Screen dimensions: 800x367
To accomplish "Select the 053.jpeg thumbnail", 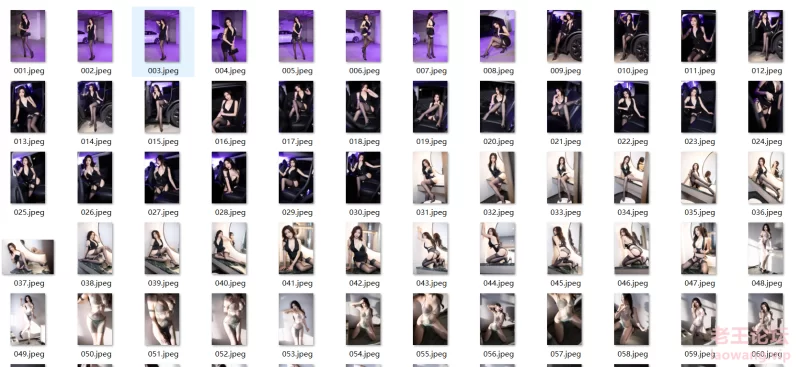I will [296, 319].
